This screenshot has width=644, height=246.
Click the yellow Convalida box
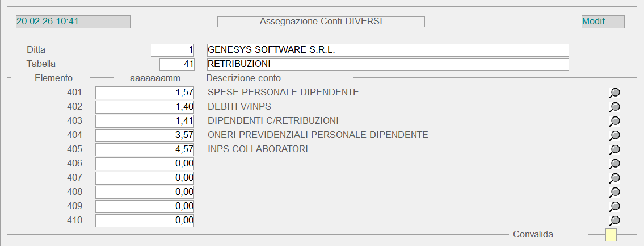(611, 235)
